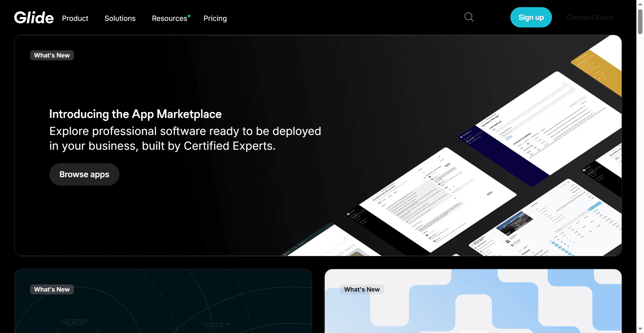Click the scrollbar up arrow
The height and width of the screenshot is (333, 644).
click(x=640, y=4)
